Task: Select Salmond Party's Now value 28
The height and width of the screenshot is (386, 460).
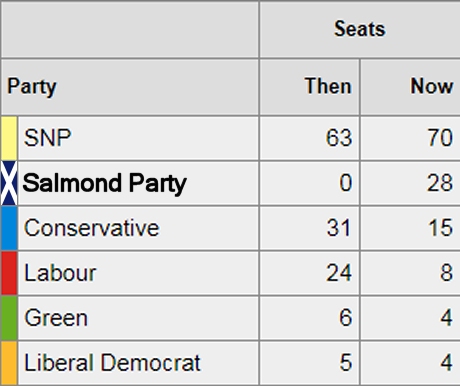Action: click(x=440, y=183)
